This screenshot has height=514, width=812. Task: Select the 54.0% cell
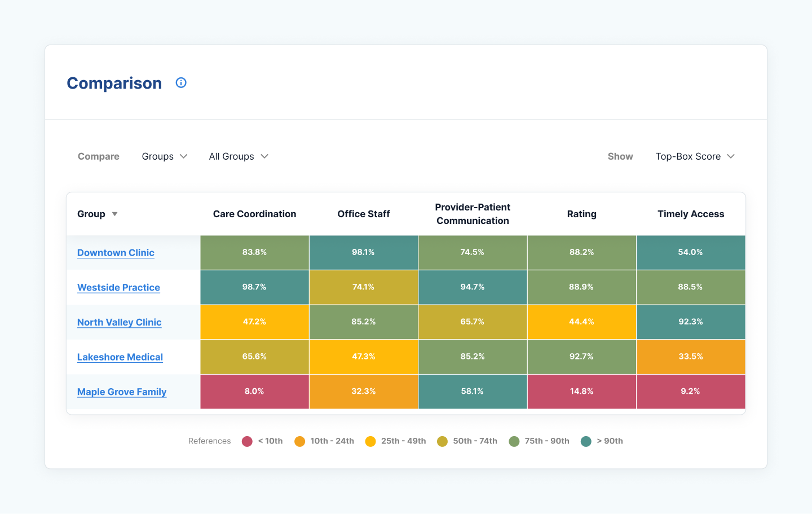(691, 252)
